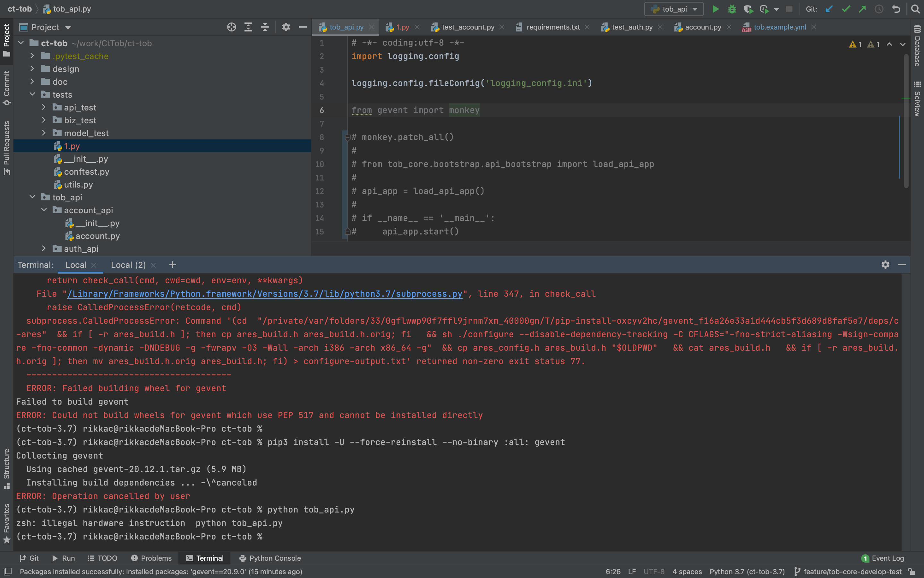Close the account.py editor tab
Screen dimensions: 924x578
[729, 27]
